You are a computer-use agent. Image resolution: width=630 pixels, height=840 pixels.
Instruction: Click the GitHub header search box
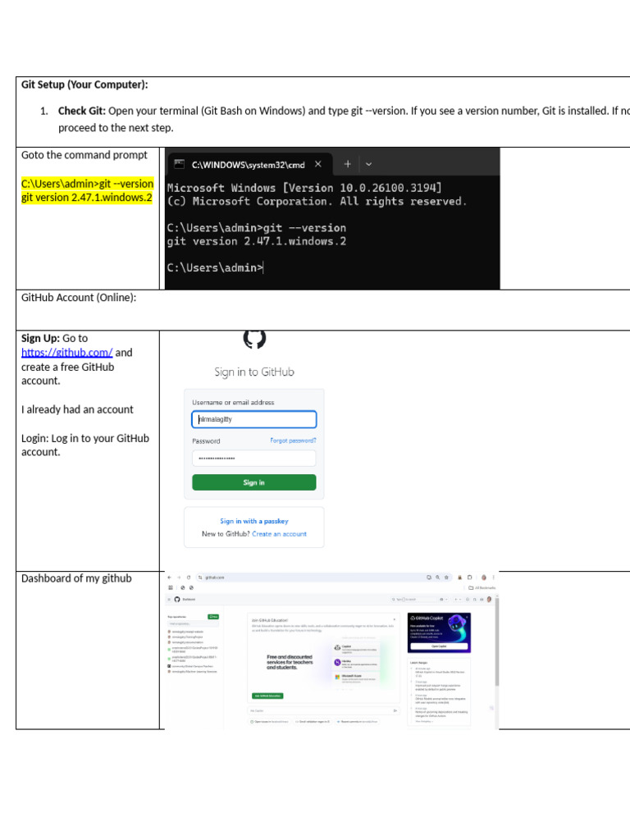(x=413, y=599)
